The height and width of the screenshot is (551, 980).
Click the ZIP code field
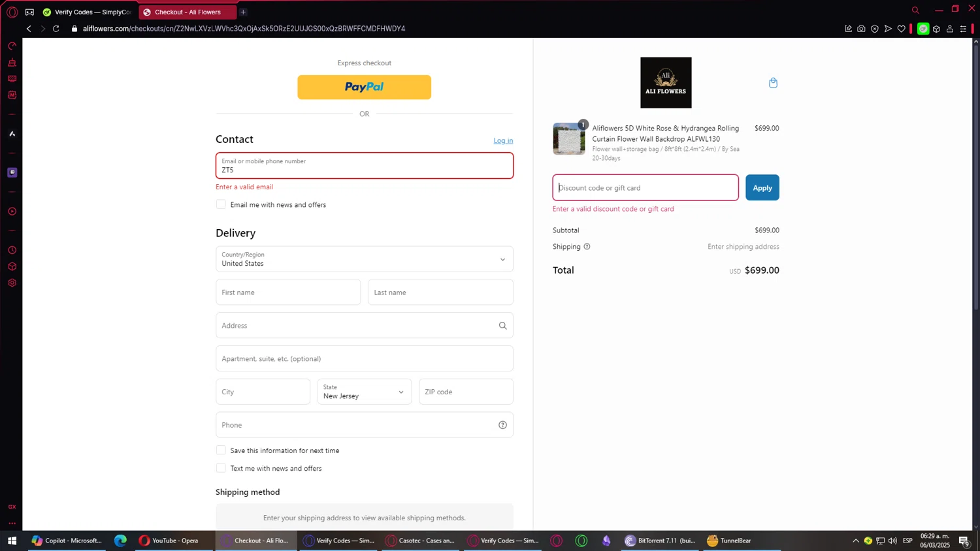point(466,392)
